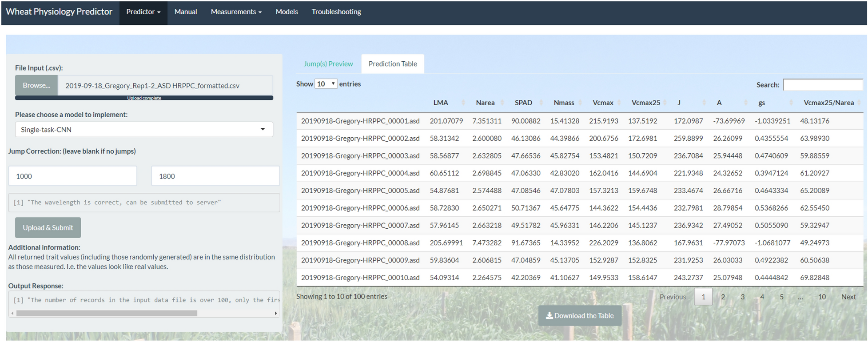Click the Narea value 2.264575
Image resolution: width=868 pixels, height=342 pixels.
487,278
